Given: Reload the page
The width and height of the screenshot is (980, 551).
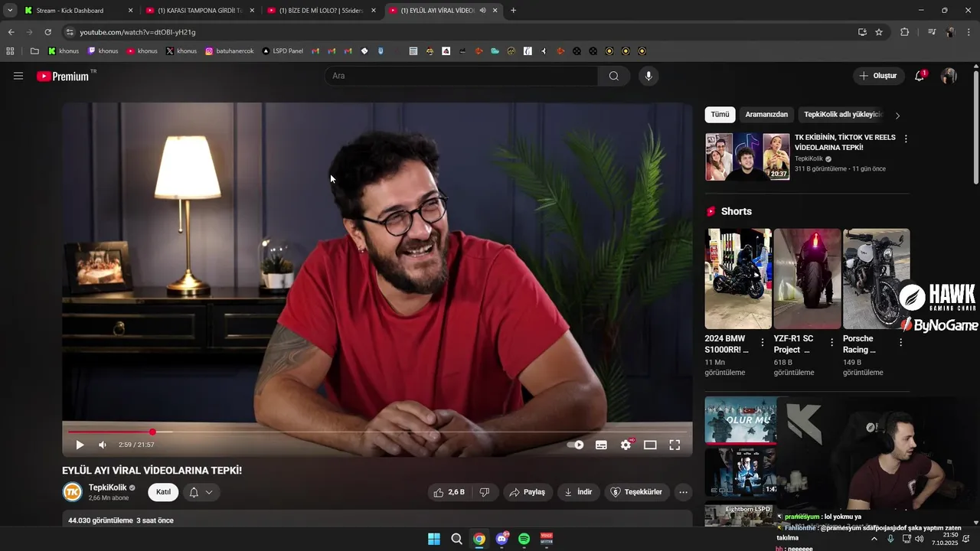Looking at the screenshot, I should [47, 32].
